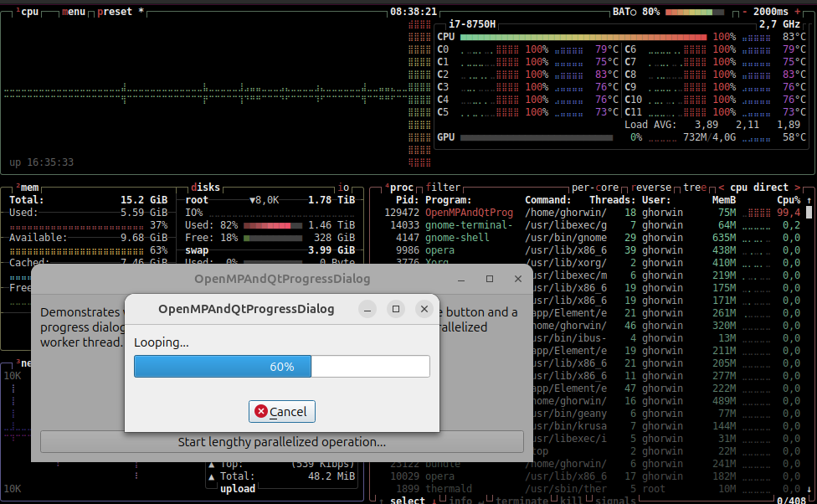Image resolution: width=817 pixels, height=504 pixels.
Task: Click the proc filter field
Action: [443, 188]
